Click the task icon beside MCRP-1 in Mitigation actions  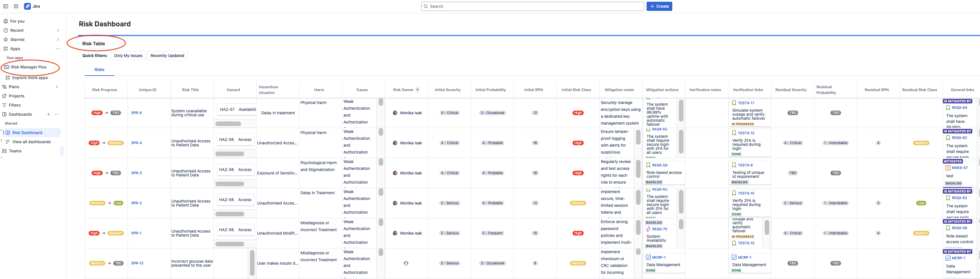(x=648, y=257)
